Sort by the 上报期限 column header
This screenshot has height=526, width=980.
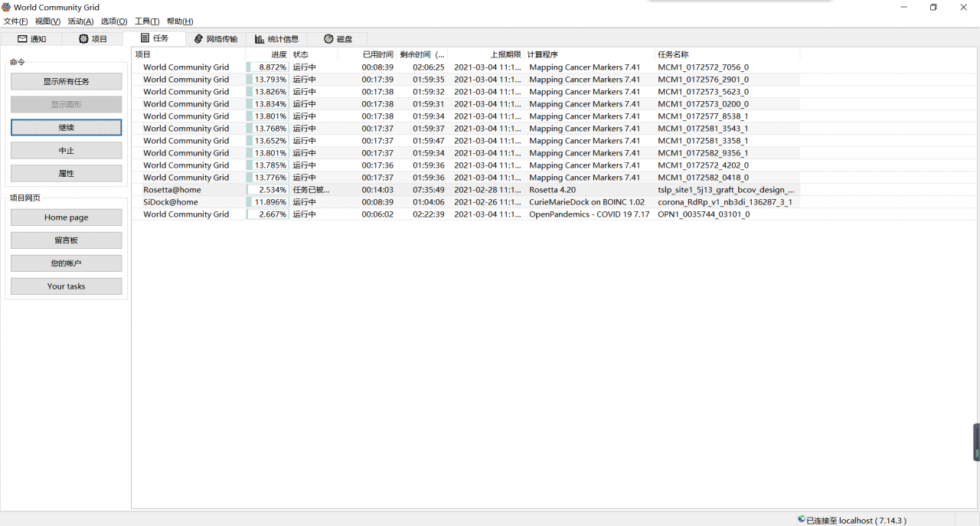486,54
